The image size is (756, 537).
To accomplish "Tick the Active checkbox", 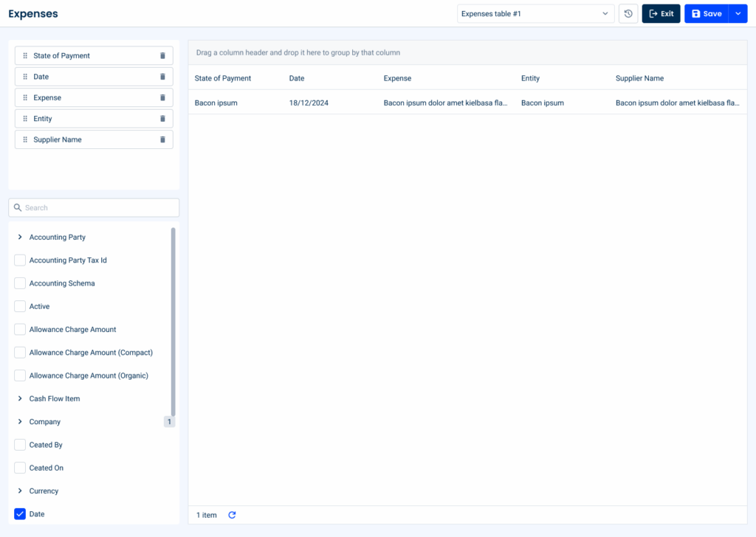I will coord(20,306).
